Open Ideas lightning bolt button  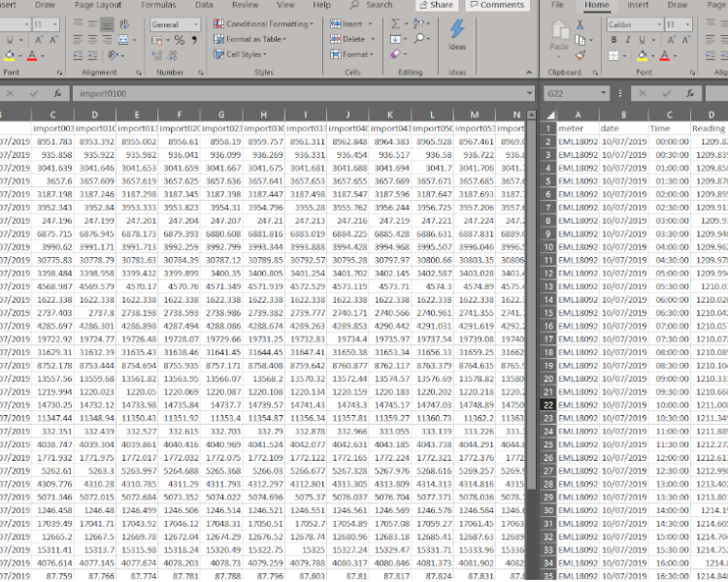(x=457, y=35)
